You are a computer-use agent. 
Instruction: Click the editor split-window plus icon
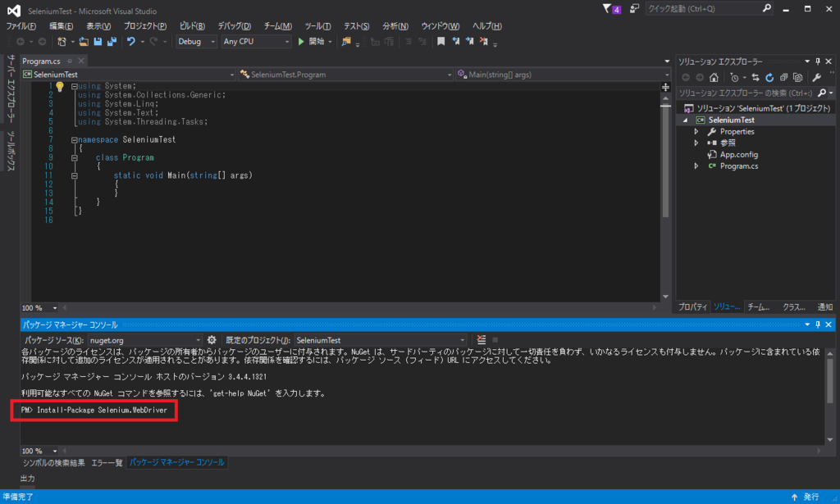pyautogui.click(x=665, y=87)
